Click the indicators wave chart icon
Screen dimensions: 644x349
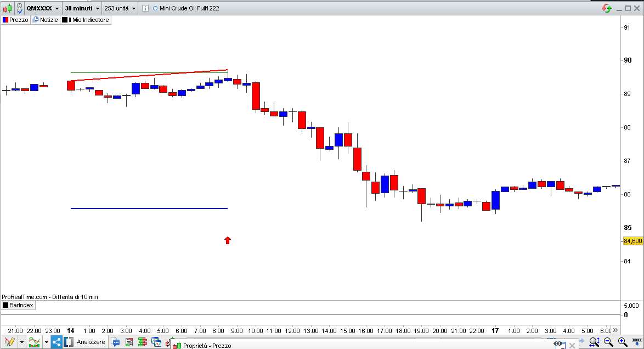pyautogui.click(x=35, y=342)
